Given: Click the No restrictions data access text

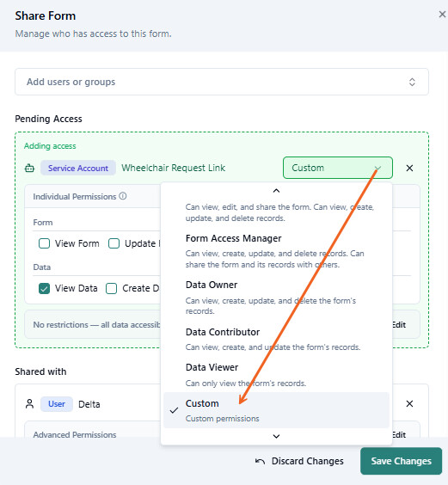Looking at the screenshot, I should tap(96, 324).
